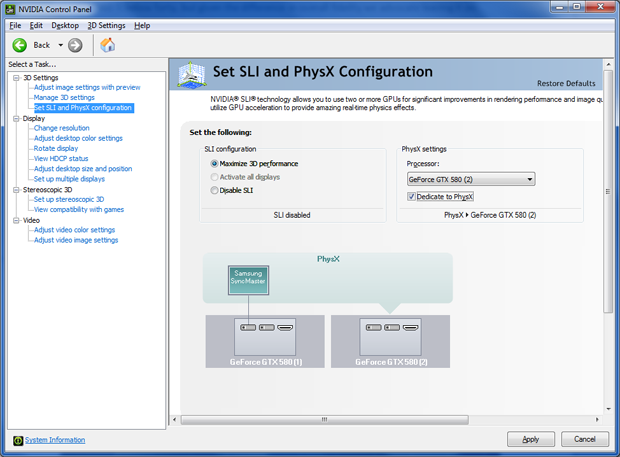Image resolution: width=620 pixels, height=457 pixels.
Task: Click the green Back arrow icon
Action: [19, 45]
